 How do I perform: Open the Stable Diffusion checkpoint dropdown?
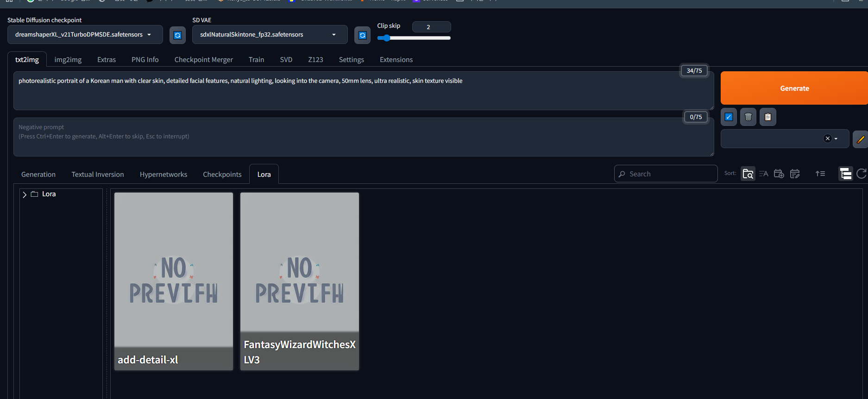click(85, 35)
